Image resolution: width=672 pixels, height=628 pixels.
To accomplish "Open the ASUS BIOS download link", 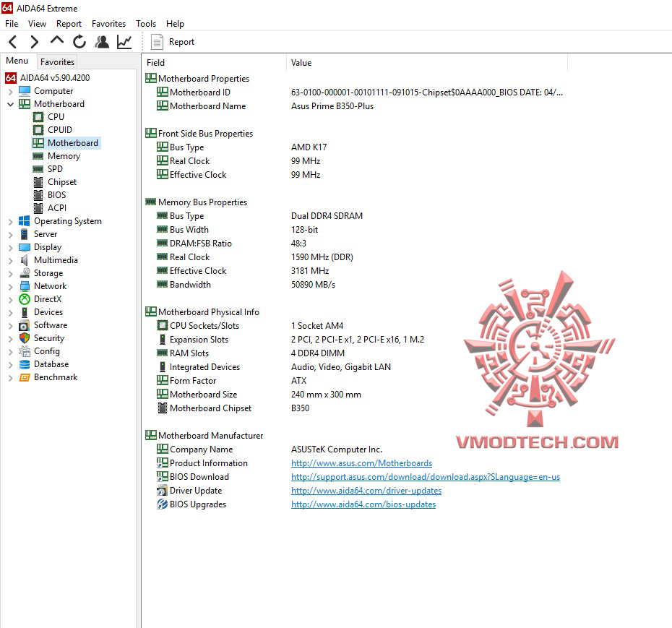I will (426, 477).
